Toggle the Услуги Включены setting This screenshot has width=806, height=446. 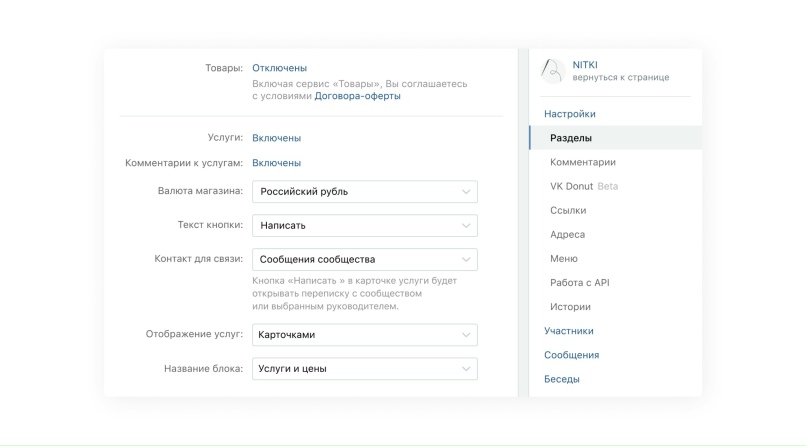276,138
